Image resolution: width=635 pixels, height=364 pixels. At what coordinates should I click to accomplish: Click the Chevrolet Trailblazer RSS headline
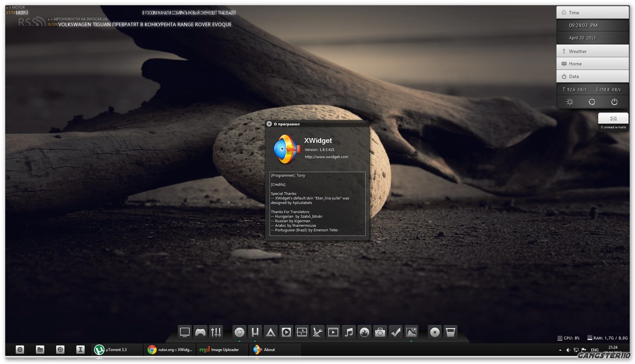click(189, 13)
